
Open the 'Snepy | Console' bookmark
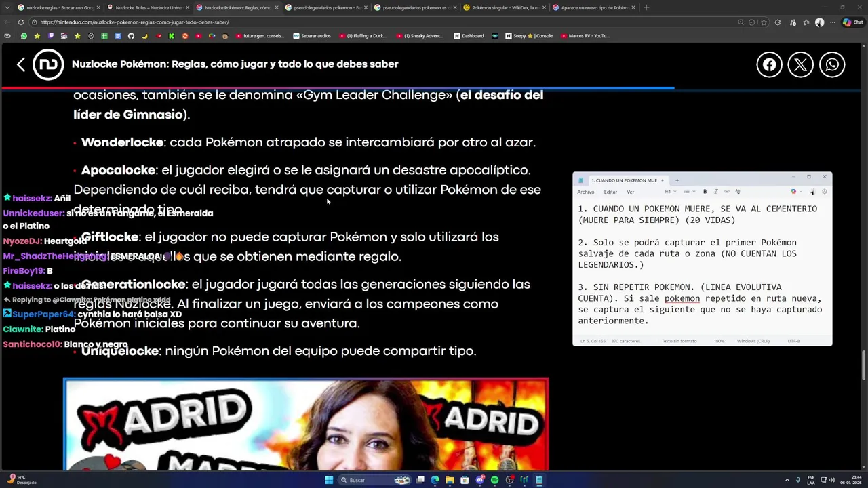tap(529, 35)
